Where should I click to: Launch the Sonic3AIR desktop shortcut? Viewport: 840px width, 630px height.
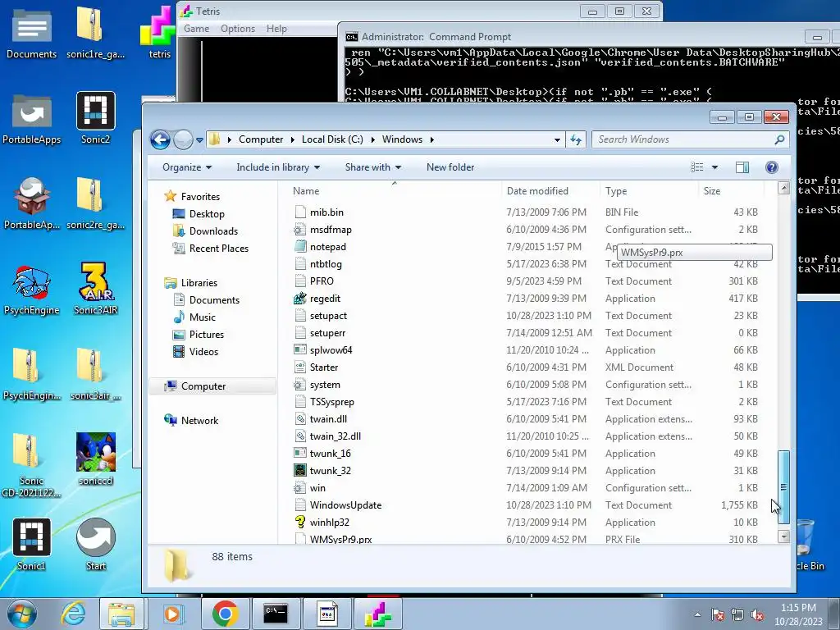pos(95,290)
